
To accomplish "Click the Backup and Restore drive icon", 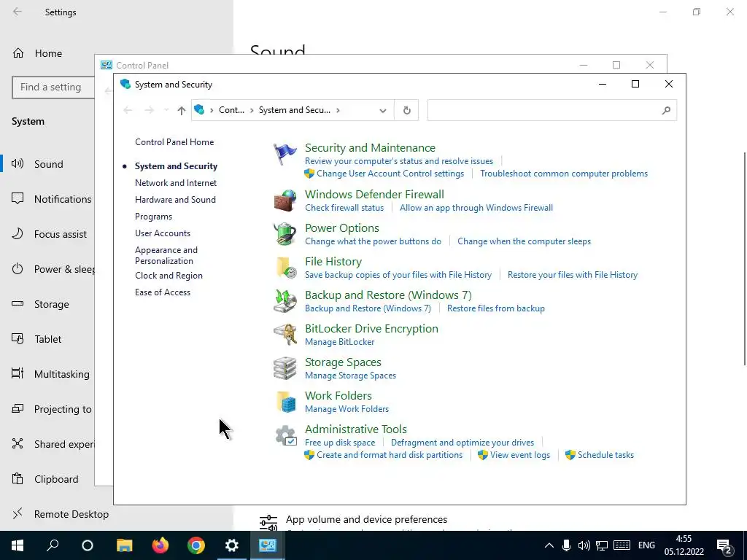I will 285,301.
